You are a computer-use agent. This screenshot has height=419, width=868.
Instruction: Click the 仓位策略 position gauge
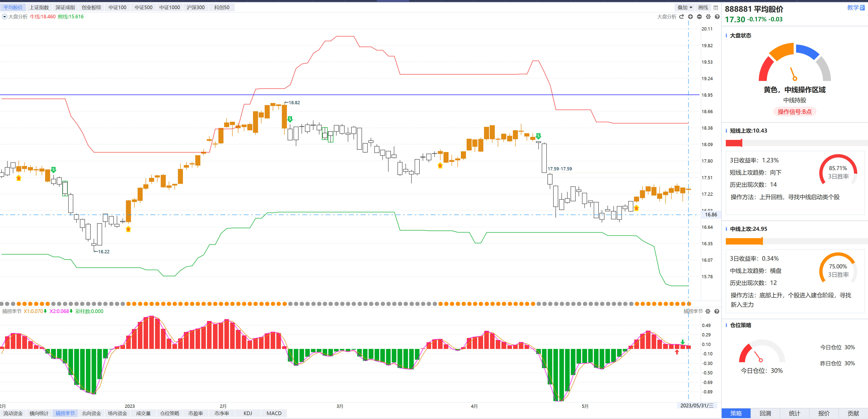click(x=762, y=351)
